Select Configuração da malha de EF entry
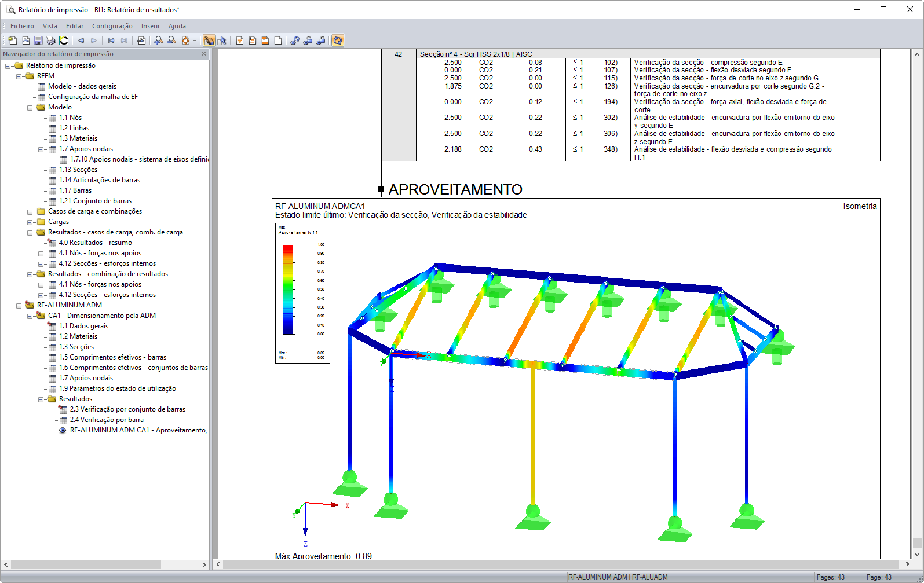 (x=93, y=97)
